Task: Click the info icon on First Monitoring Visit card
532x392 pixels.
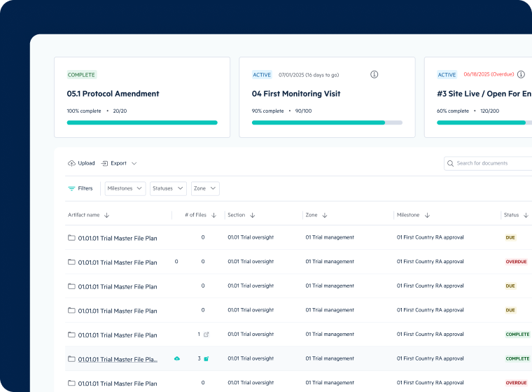Action: pos(374,74)
